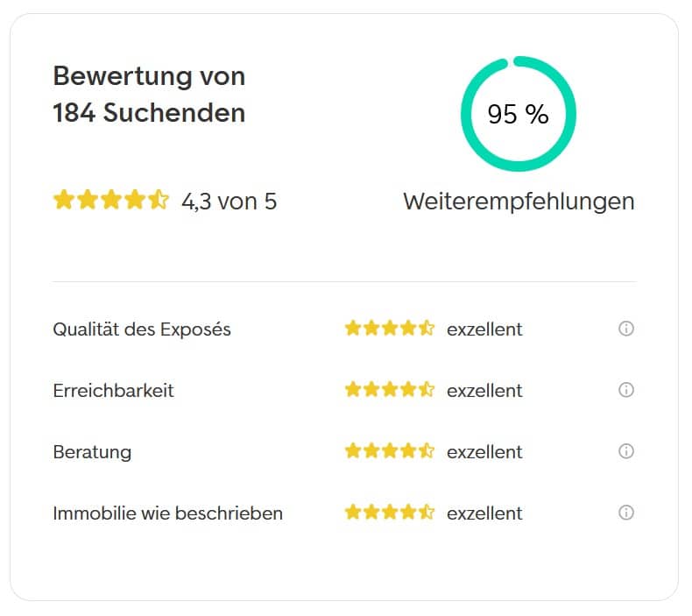Screen dimensions: 692x616
Task: Click the Beratung info icon
Action: pyautogui.click(x=625, y=451)
